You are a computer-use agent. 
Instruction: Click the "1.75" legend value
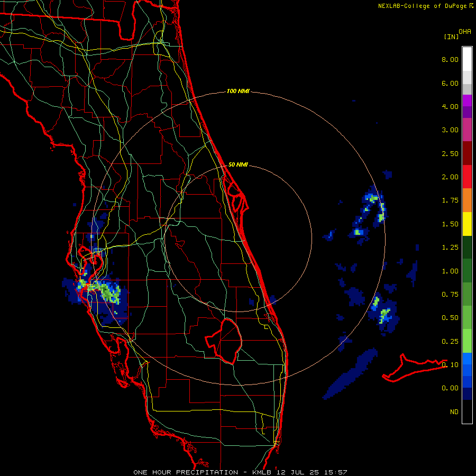point(450,200)
